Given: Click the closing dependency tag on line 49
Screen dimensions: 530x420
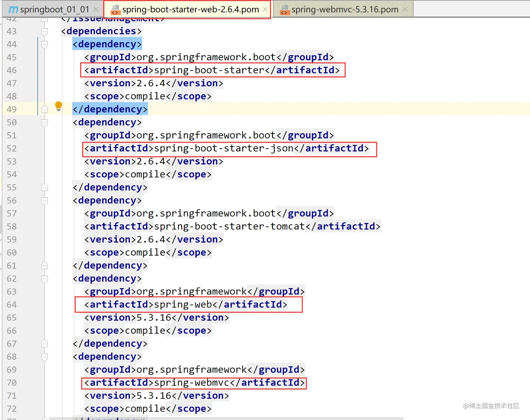Looking at the screenshot, I should 110,109.
